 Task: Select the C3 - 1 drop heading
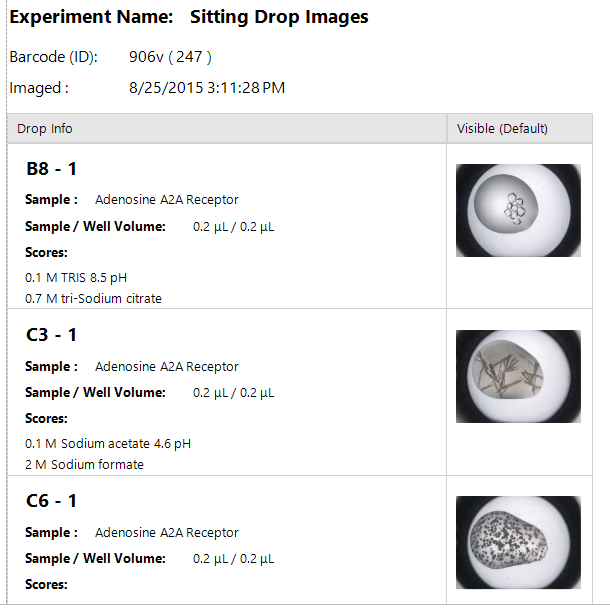[x=51, y=335]
